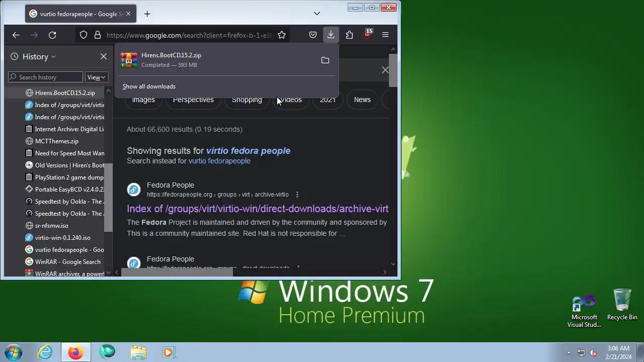Open new tab with plus button
The image size is (644, 362).
click(x=147, y=14)
